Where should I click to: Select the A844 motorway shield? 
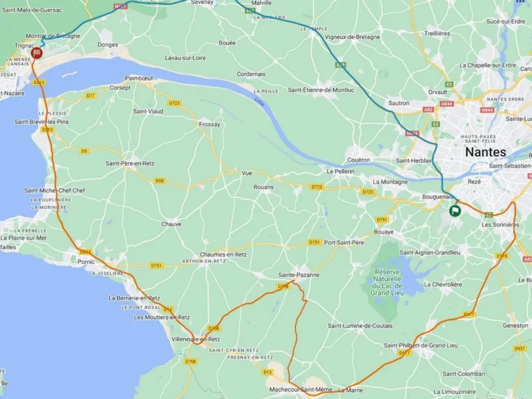[x=446, y=104]
